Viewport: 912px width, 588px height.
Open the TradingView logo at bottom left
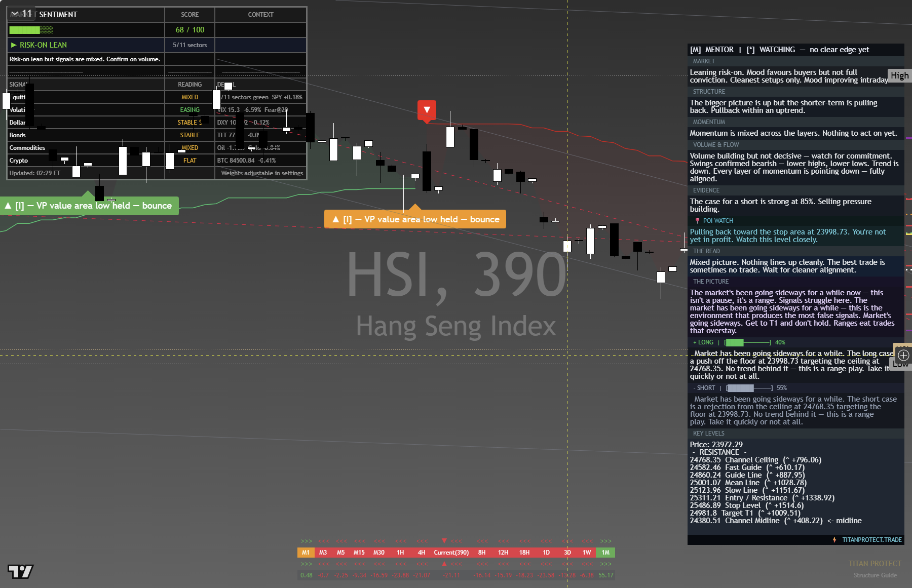[x=20, y=572]
